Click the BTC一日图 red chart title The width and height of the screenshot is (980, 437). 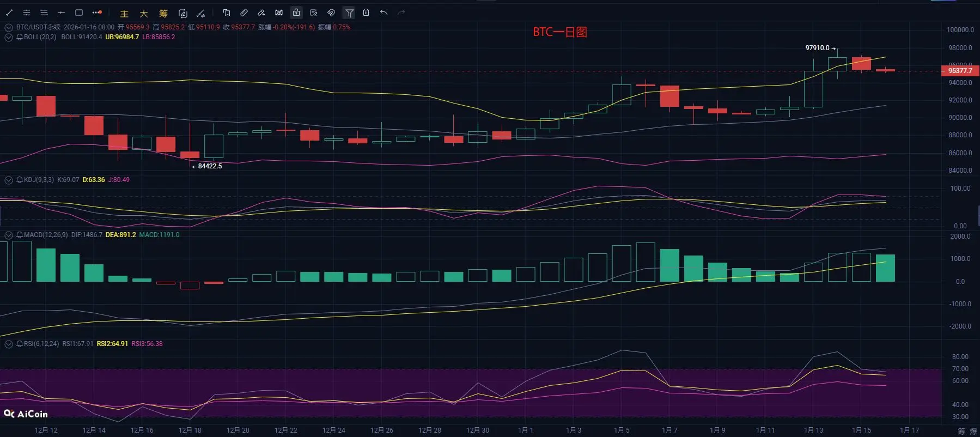coord(560,32)
